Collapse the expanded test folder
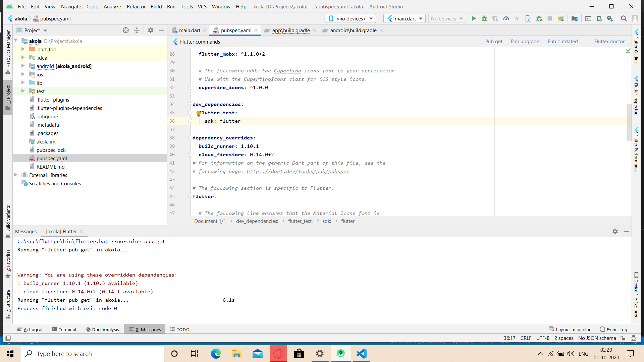The width and height of the screenshot is (644, 362). (x=23, y=91)
